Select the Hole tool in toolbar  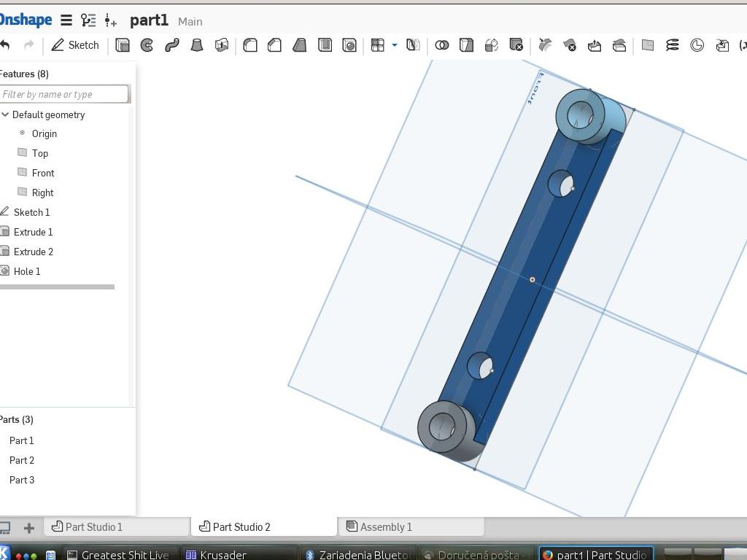pyautogui.click(x=349, y=45)
